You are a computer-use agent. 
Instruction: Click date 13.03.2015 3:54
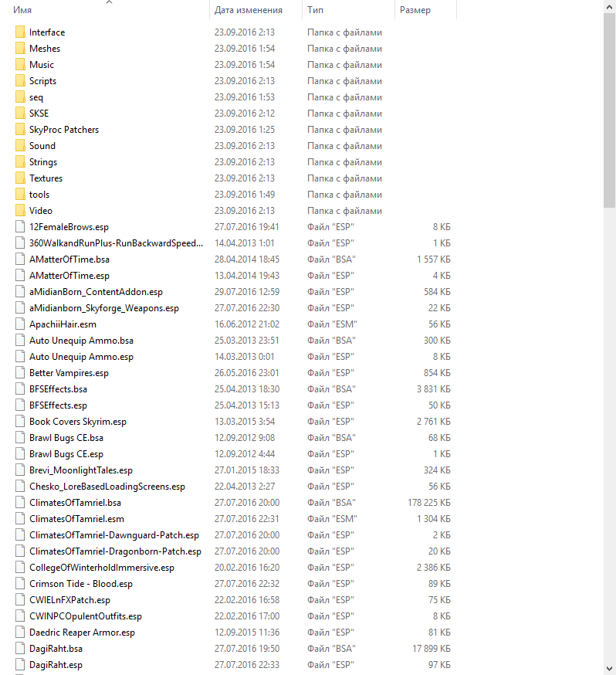(245, 422)
